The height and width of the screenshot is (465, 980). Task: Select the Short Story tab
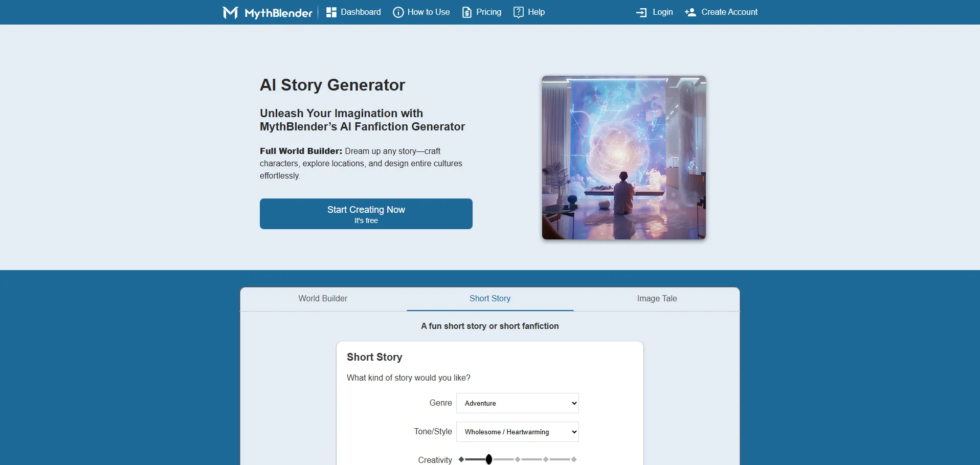[489, 299]
